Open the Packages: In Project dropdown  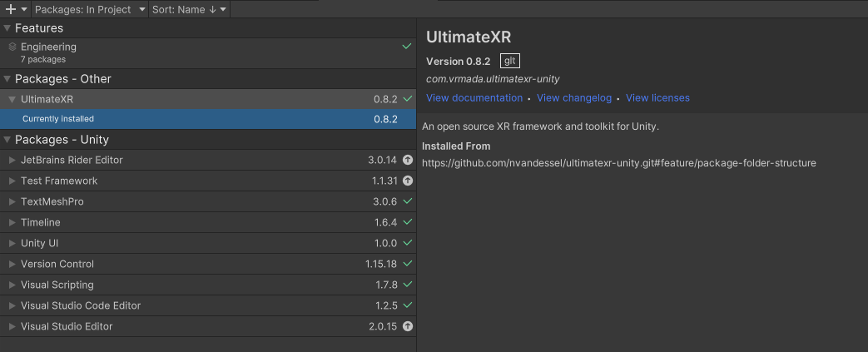pos(90,9)
